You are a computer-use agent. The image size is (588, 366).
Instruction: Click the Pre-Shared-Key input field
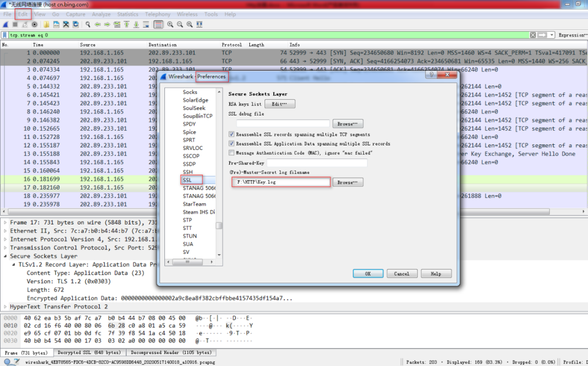pos(317,163)
